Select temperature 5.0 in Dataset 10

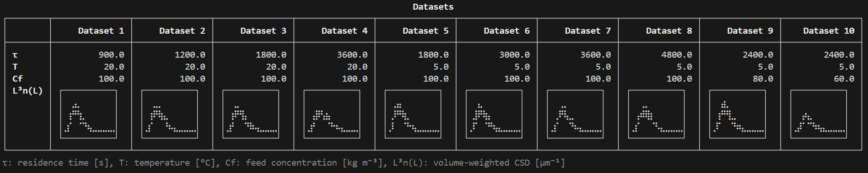[847, 67]
